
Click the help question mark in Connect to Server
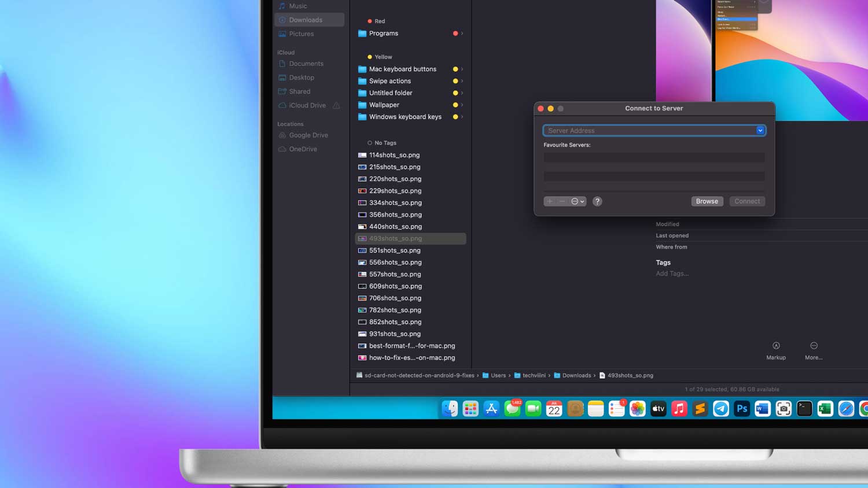[597, 201]
